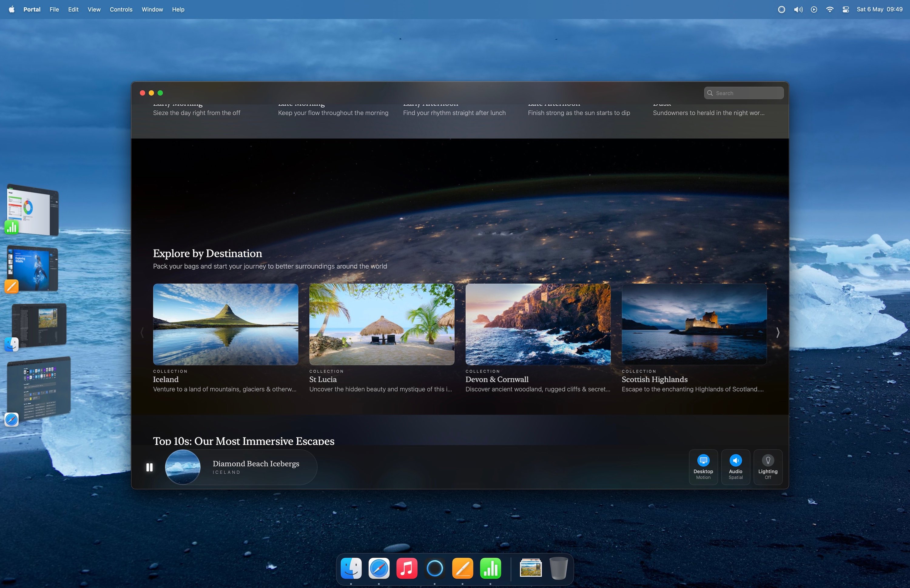
Task: Launch Apple Music from the Dock
Action: pos(407,568)
